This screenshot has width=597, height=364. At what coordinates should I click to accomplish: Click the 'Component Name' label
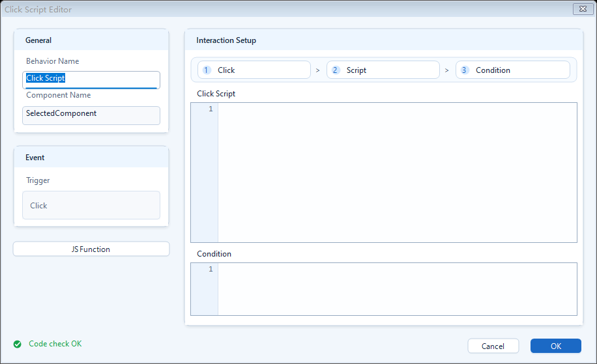(58, 94)
